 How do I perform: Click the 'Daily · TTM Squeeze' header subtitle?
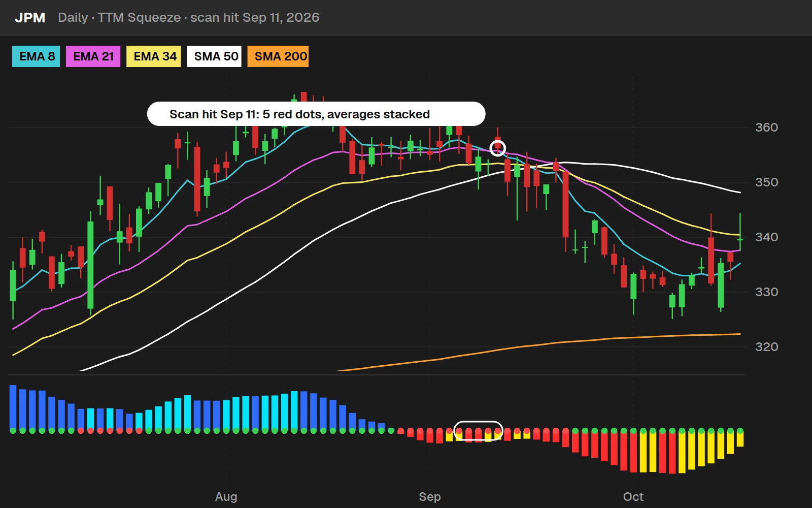click(188, 18)
